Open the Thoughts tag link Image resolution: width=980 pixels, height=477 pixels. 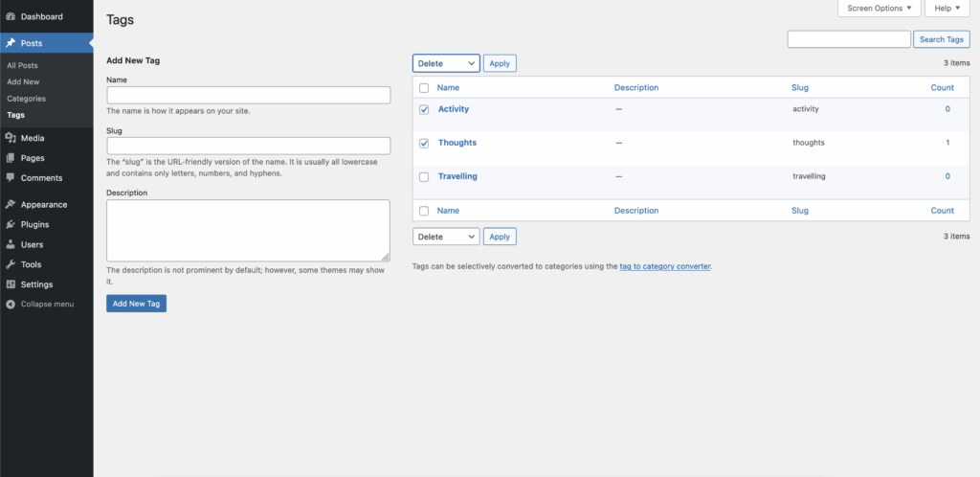pos(457,143)
